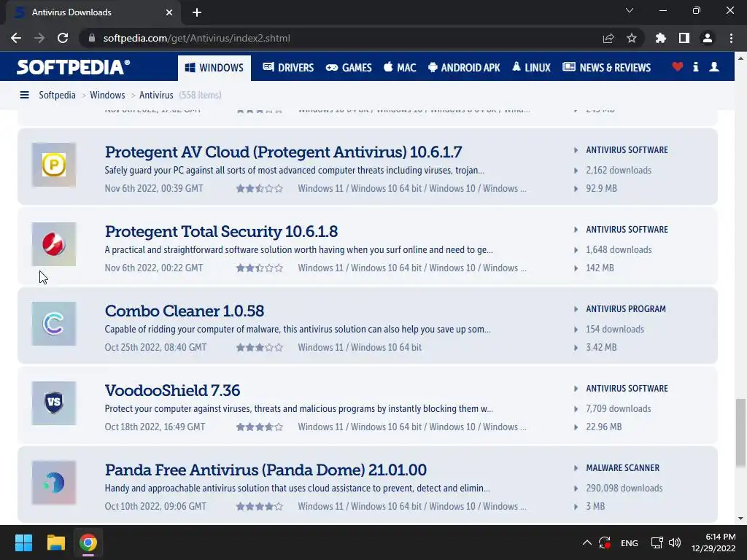Image resolution: width=747 pixels, height=560 pixels.
Task: Click "22.96 MB" size text
Action: pos(603,427)
